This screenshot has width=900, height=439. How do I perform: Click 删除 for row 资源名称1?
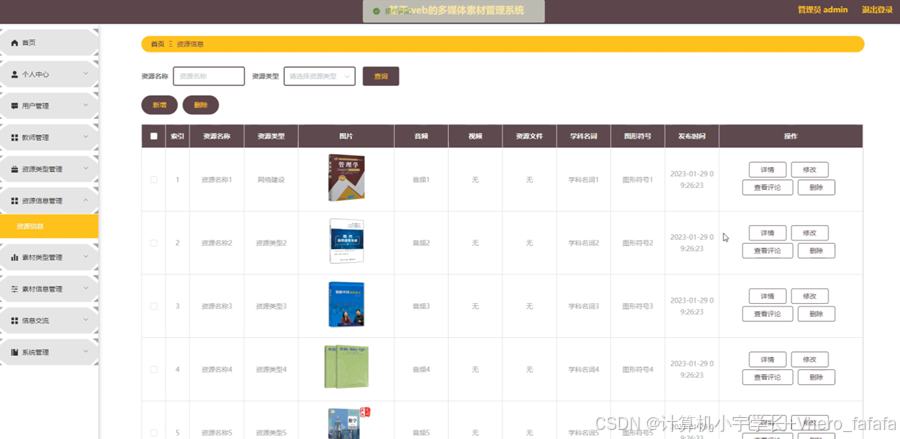pyautogui.click(x=816, y=188)
